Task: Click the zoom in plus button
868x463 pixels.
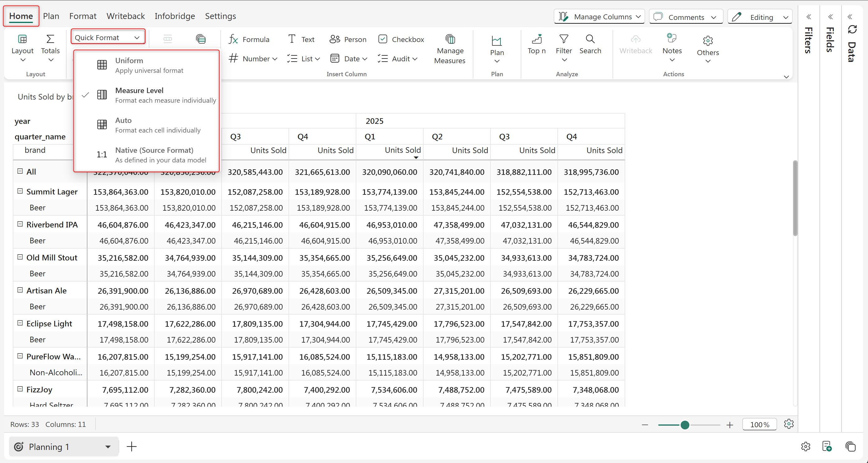Action: pyautogui.click(x=730, y=425)
